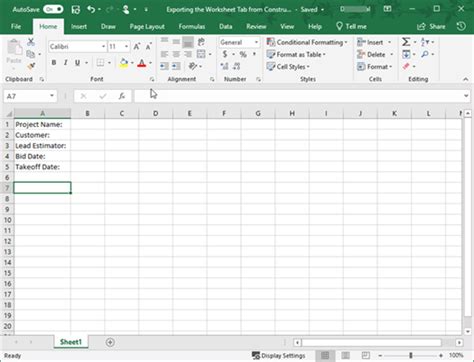Click the Copy icon in Clipboard group
This screenshot has width=474, height=362.
point(30,54)
